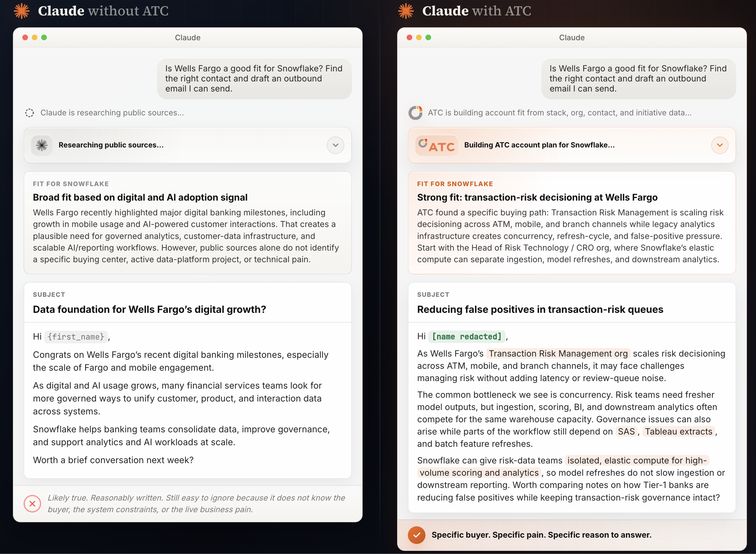
Task: Click the user prompt bubble in left window
Action: point(254,79)
